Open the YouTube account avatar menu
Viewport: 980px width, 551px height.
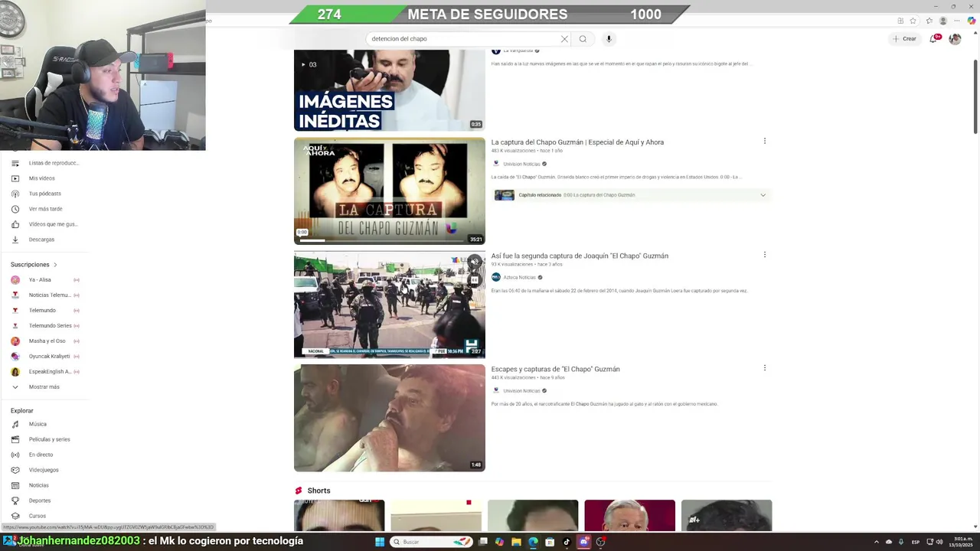tap(955, 38)
